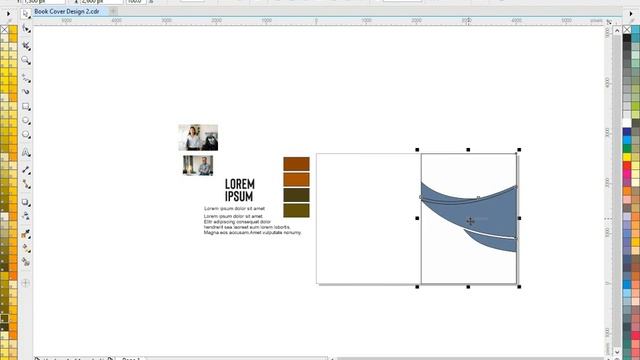This screenshot has width=640, height=360.
Task: Select the second orange-brown color rectangle
Action: 296,179
